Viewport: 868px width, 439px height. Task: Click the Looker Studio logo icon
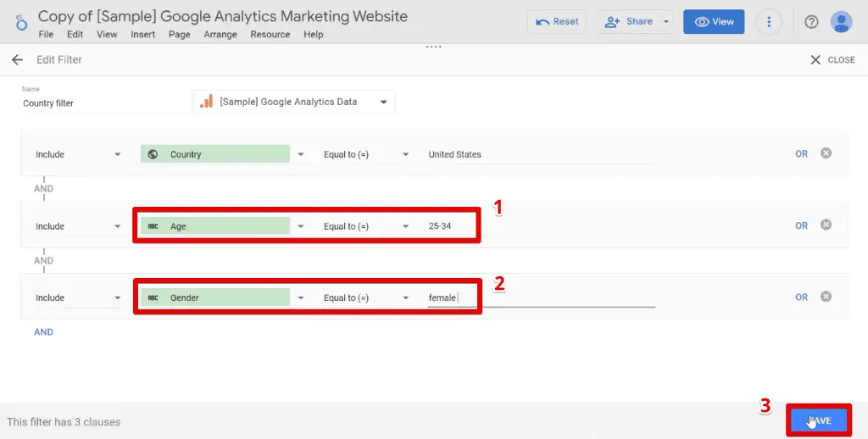click(19, 24)
